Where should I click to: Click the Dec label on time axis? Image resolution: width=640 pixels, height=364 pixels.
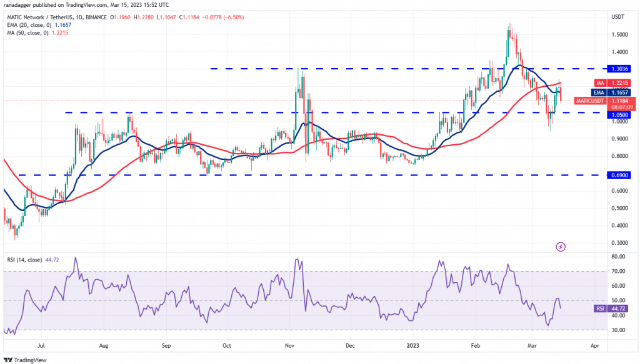pyautogui.click(x=350, y=346)
